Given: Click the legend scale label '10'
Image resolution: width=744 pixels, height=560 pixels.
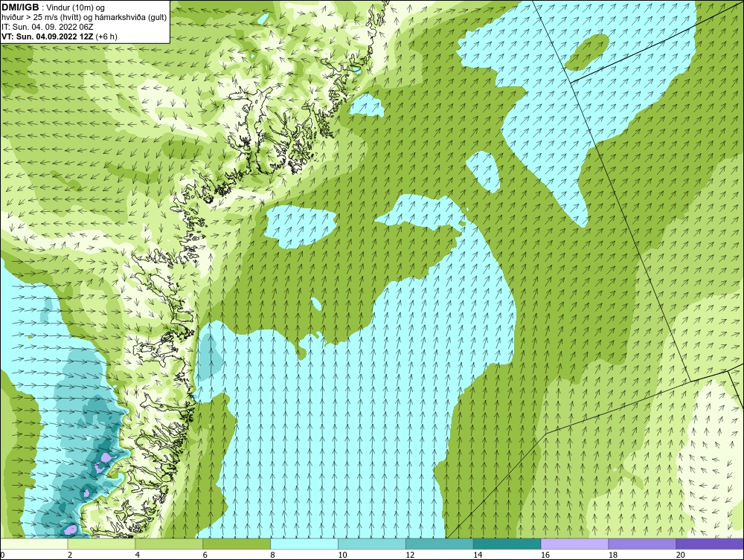Looking at the screenshot, I should tap(342, 555).
